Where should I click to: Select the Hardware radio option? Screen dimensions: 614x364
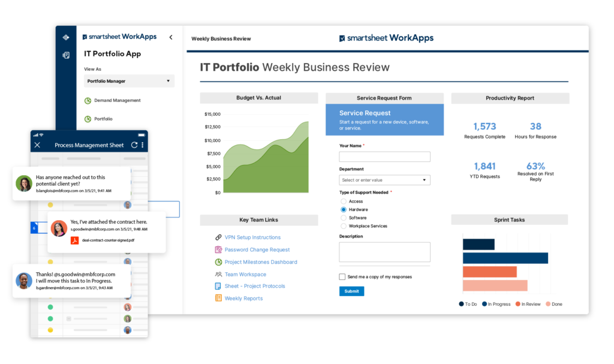pyautogui.click(x=344, y=210)
